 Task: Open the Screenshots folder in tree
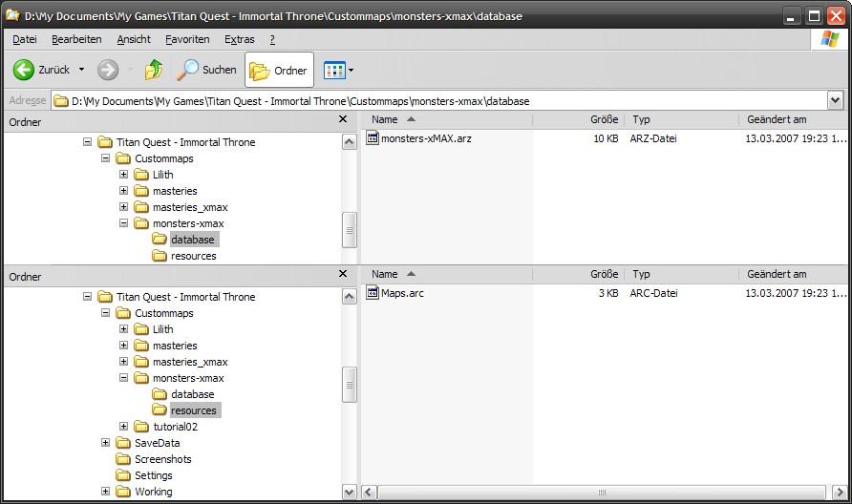162,459
